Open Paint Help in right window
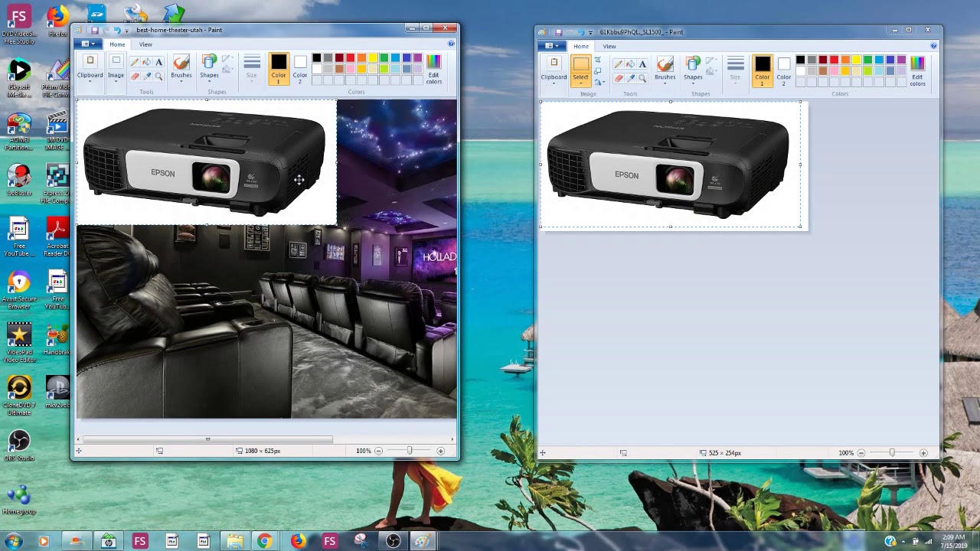 (933, 46)
